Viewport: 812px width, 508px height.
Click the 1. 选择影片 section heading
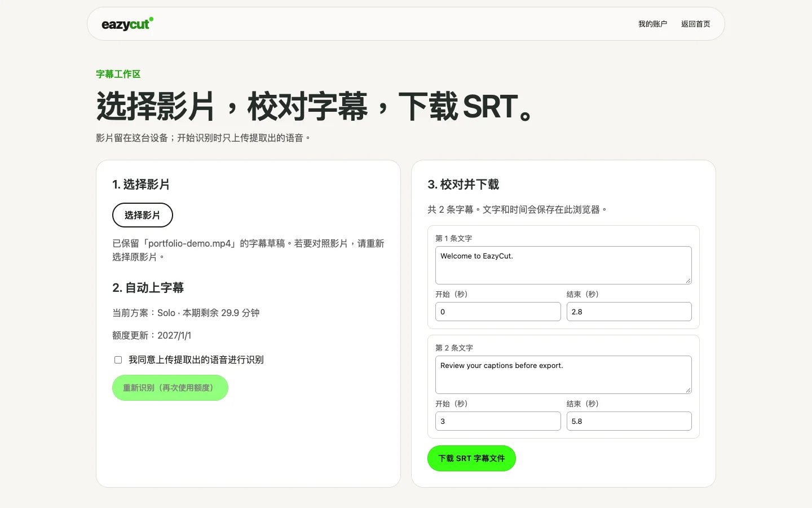click(141, 185)
